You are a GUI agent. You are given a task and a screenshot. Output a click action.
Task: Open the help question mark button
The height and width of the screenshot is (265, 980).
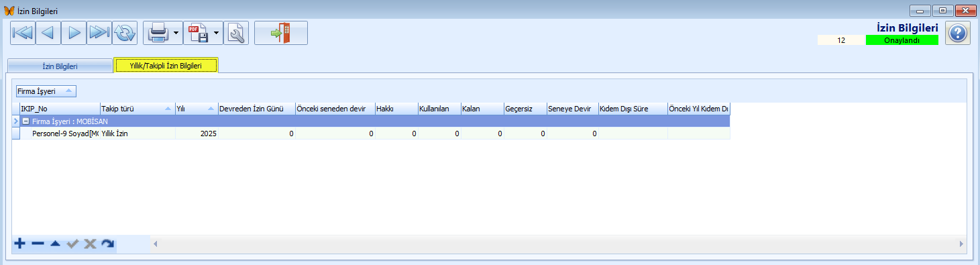(x=958, y=33)
